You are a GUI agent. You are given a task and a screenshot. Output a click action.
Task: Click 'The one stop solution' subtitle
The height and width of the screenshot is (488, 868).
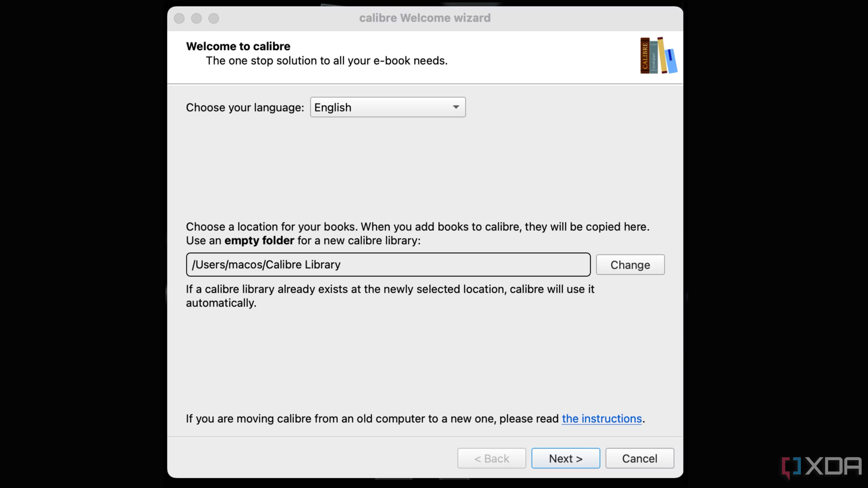pyautogui.click(x=326, y=61)
